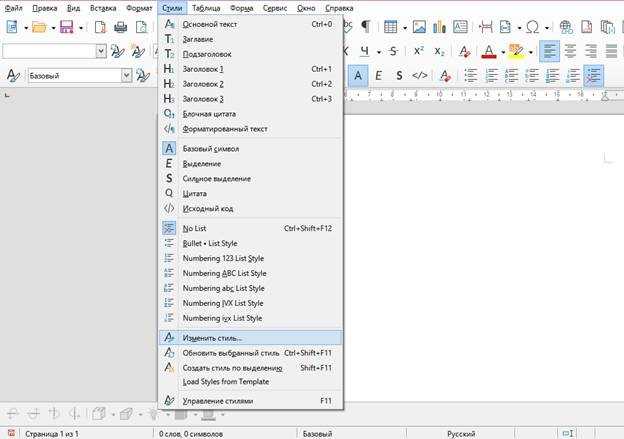This screenshot has width=624, height=439.
Task: Toggle underline with the Ч button
Action: 365,51
